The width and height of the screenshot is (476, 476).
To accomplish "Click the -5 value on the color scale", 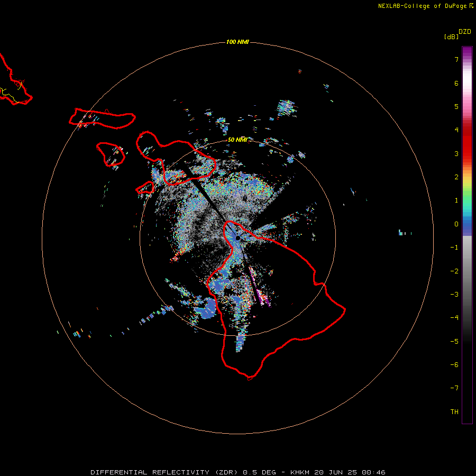I will (x=454, y=342).
